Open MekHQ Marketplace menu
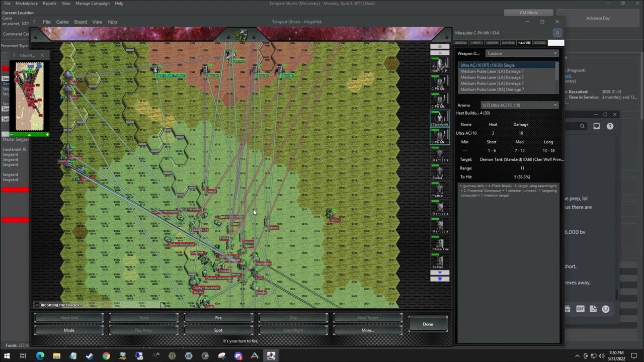The width and height of the screenshot is (644, 362). 27,4
